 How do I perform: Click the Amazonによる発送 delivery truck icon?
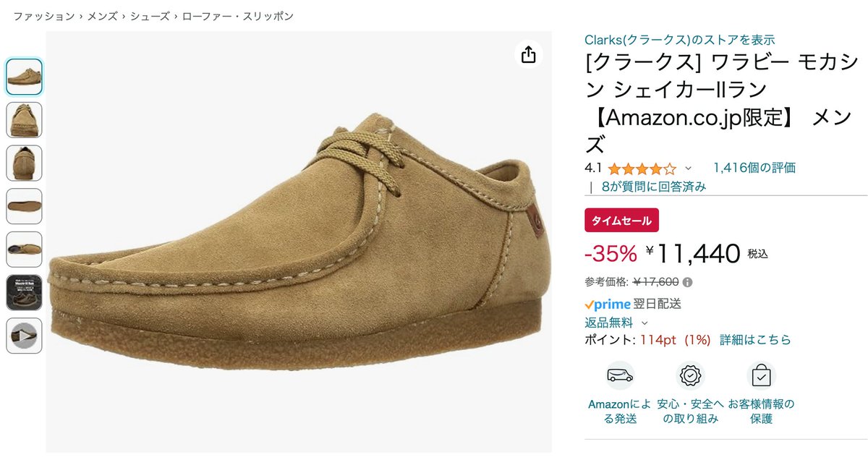click(x=621, y=375)
